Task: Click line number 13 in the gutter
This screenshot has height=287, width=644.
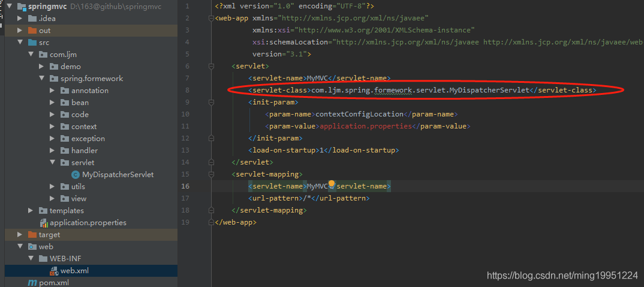Action: pyautogui.click(x=186, y=150)
